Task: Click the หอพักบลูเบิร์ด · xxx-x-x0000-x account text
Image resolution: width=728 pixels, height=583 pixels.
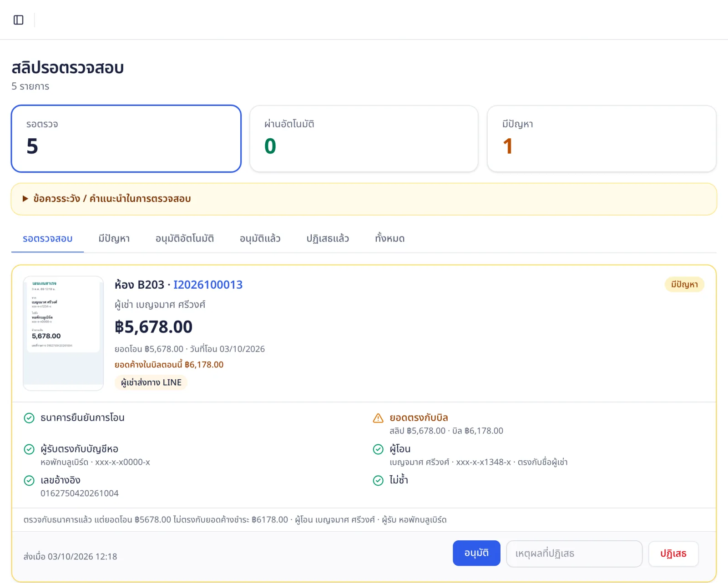Action: (95, 462)
